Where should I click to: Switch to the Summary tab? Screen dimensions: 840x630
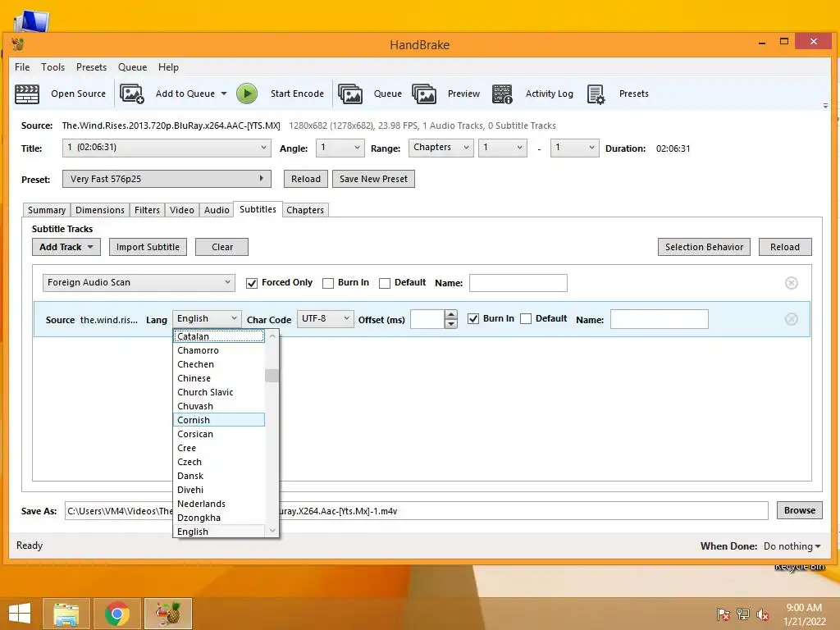coord(47,210)
